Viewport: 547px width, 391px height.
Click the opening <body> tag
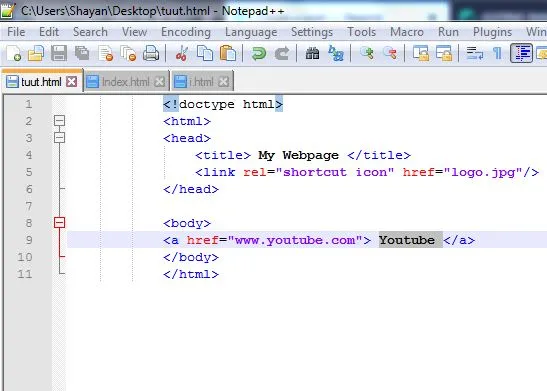(187, 223)
